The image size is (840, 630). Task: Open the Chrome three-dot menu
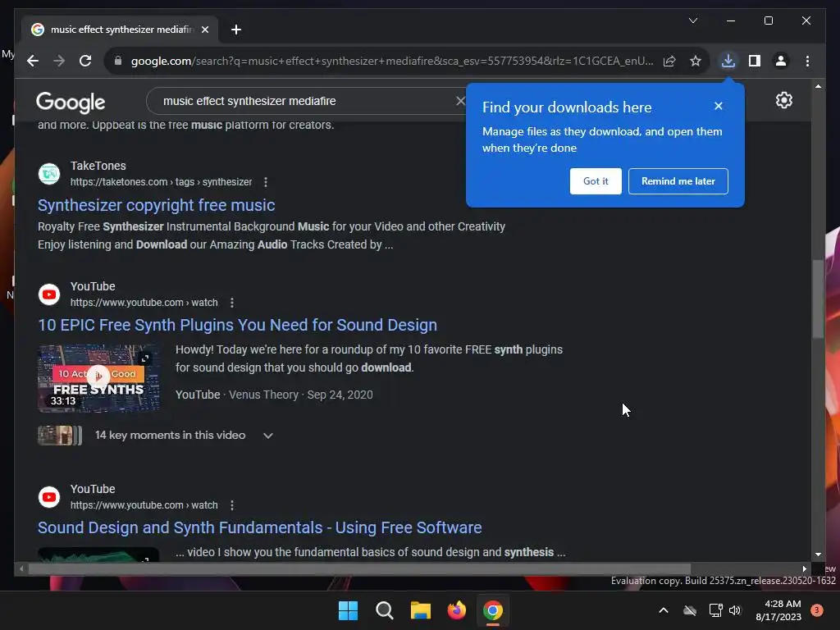pos(807,61)
